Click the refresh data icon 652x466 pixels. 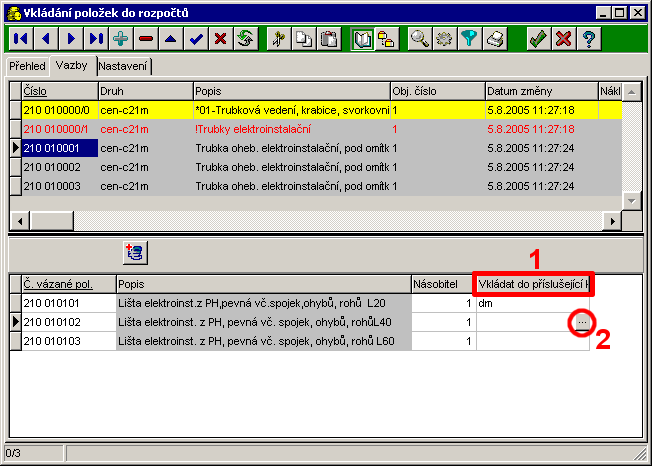tap(245, 39)
